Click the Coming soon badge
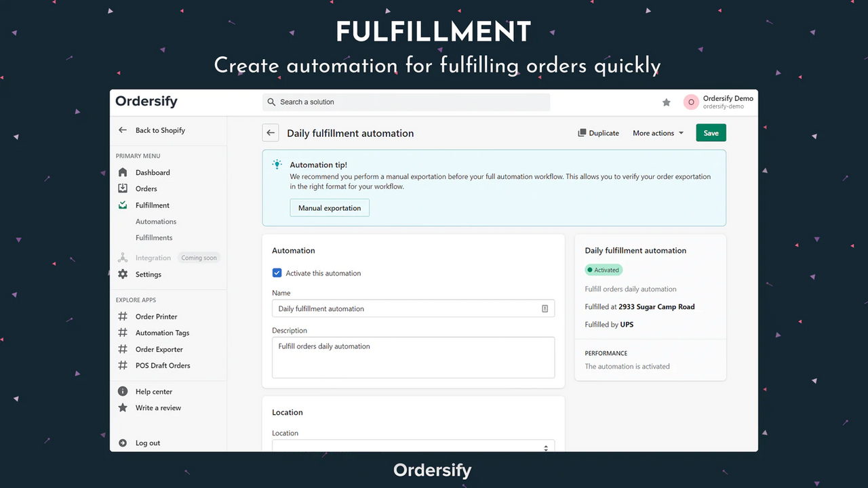 click(x=199, y=258)
